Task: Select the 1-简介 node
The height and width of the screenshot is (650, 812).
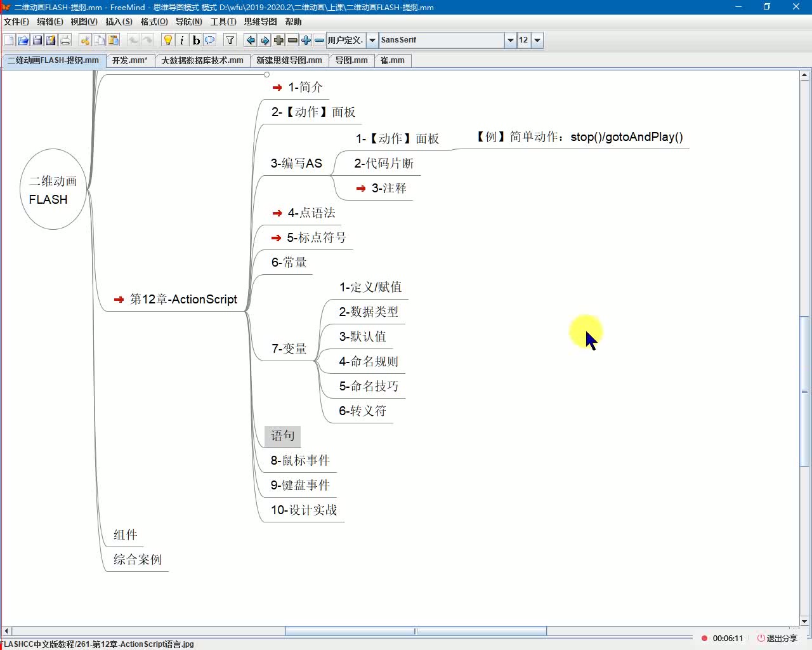Action: 298,87
